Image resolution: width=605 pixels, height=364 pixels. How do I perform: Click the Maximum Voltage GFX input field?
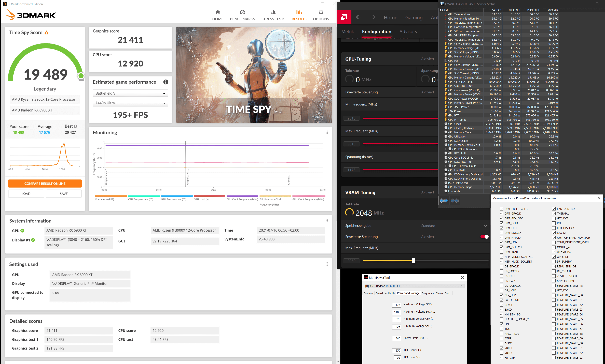(397, 305)
